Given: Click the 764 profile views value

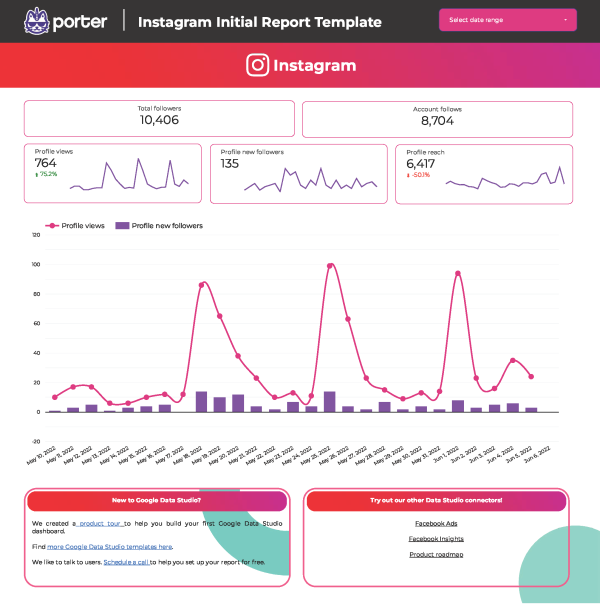Looking at the screenshot, I should coord(45,163).
